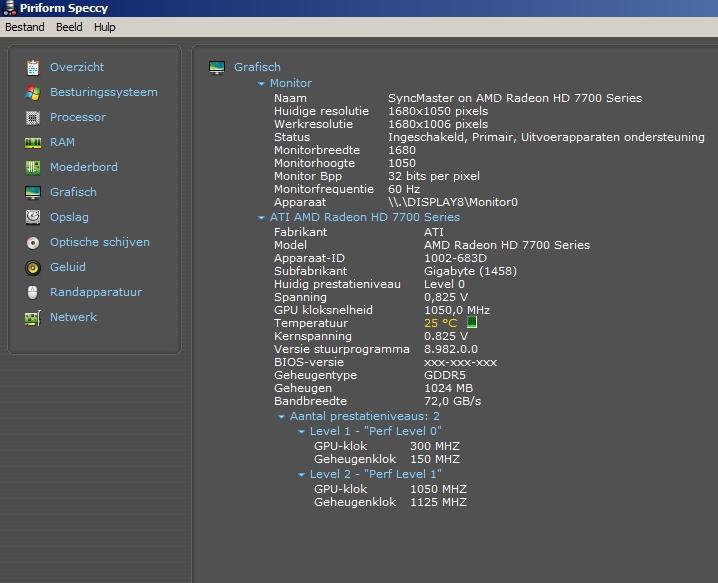This screenshot has height=583, width=718.
Task: Click the Geluid speaker icon
Action: pos(33,267)
